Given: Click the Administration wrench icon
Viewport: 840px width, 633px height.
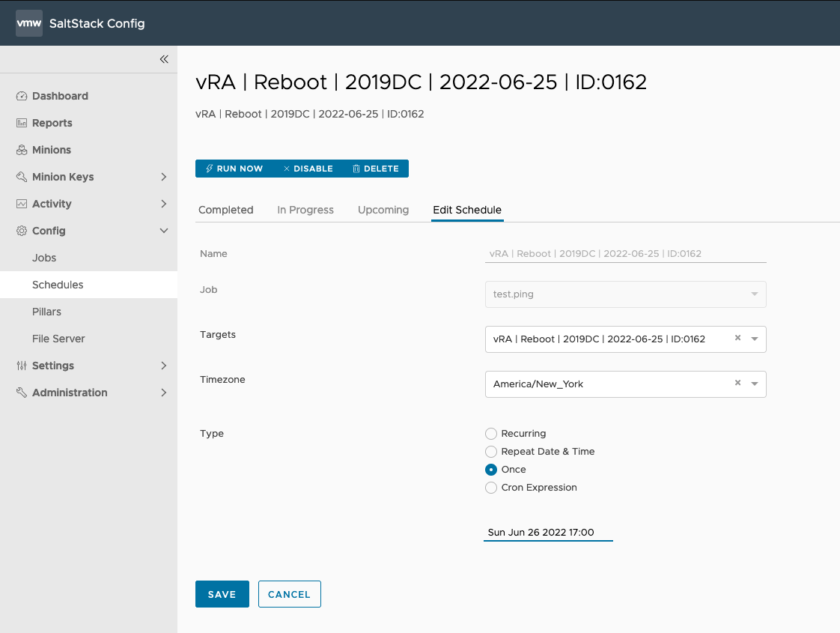Looking at the screenshot, I should tap(21, 393).
